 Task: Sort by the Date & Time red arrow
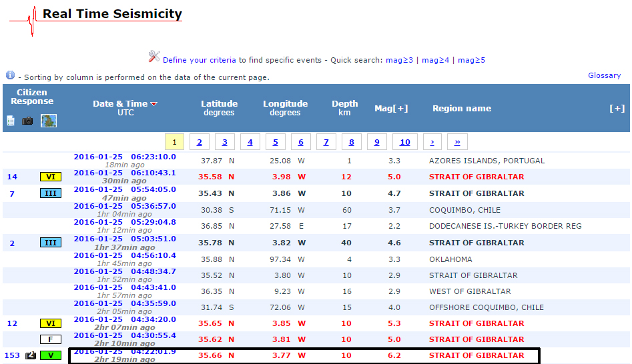[154, 104]
